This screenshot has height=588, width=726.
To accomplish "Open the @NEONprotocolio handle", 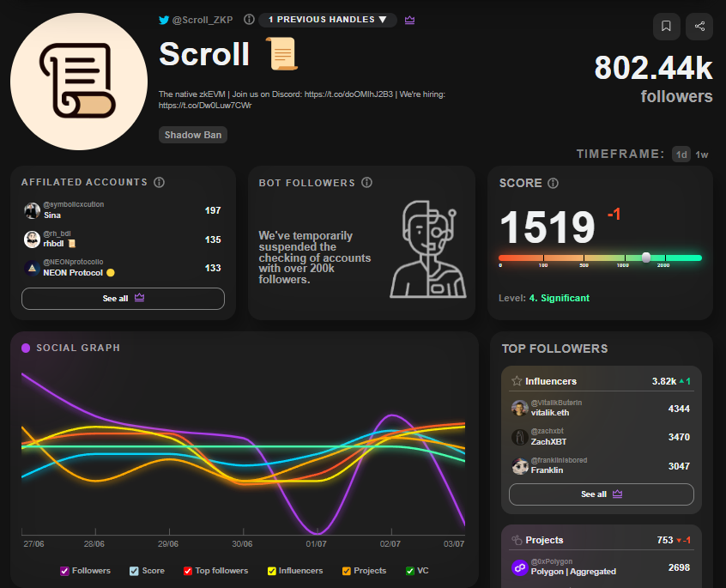I will click(73, 262).
